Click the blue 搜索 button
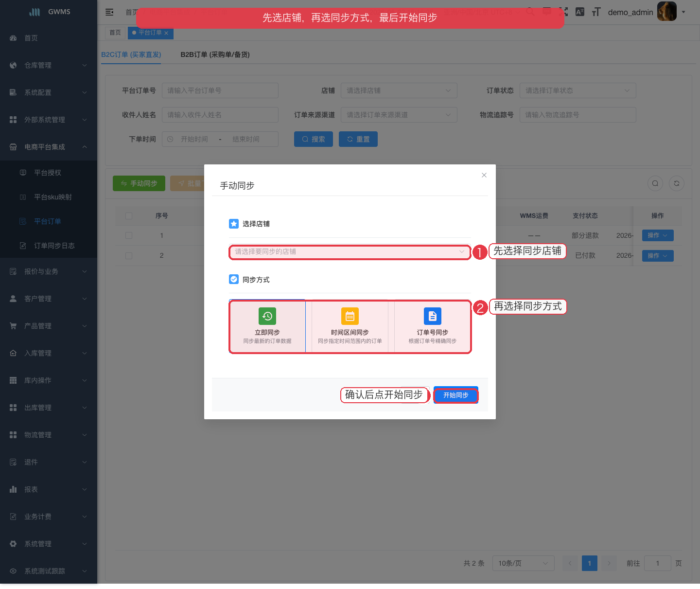Viewport: 700px width, 589px height. 314,139
